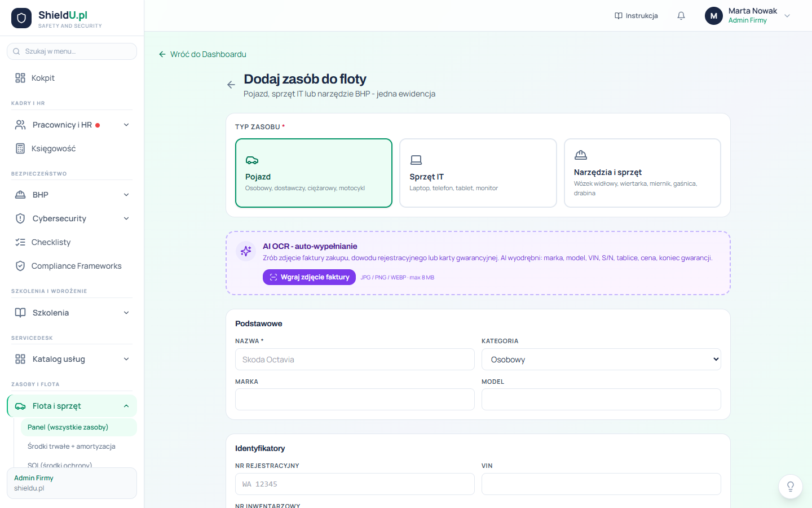Open Księgowość in the sidebar
This screenshot has height=508, width=812.
click(x=72, y=148)
